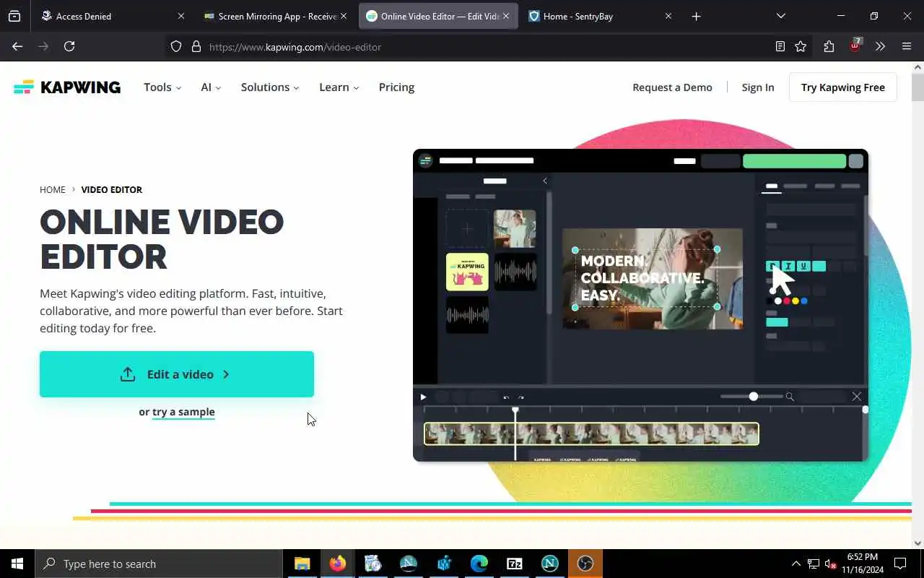Open the Firefox hamburger application menu

pyautogui.click(x=907, y=46)
